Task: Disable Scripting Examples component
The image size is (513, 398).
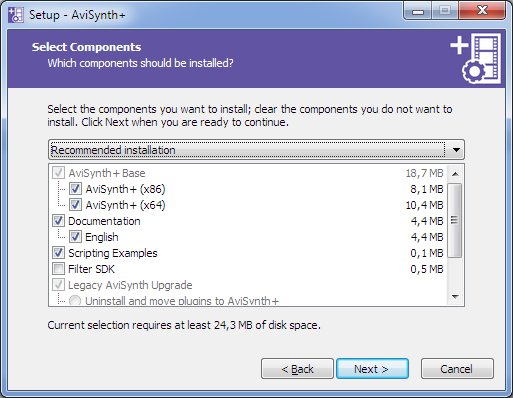Action: click(x=58, y=253)
